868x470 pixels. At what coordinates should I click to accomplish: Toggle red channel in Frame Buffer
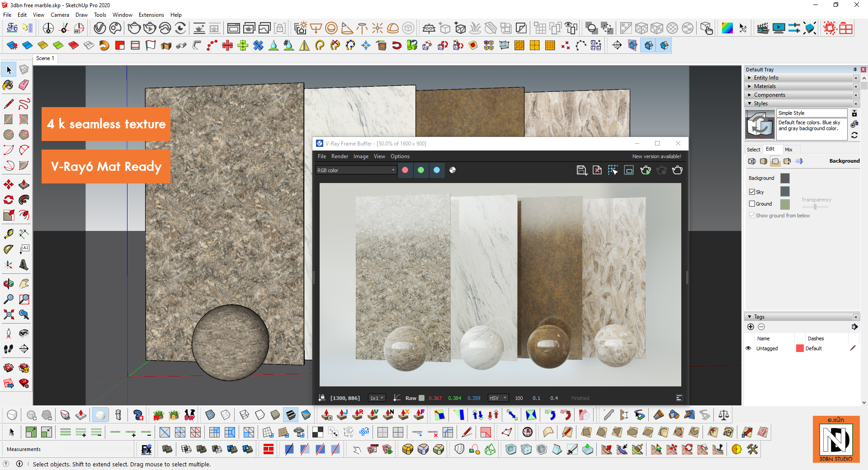coord(405,170)
